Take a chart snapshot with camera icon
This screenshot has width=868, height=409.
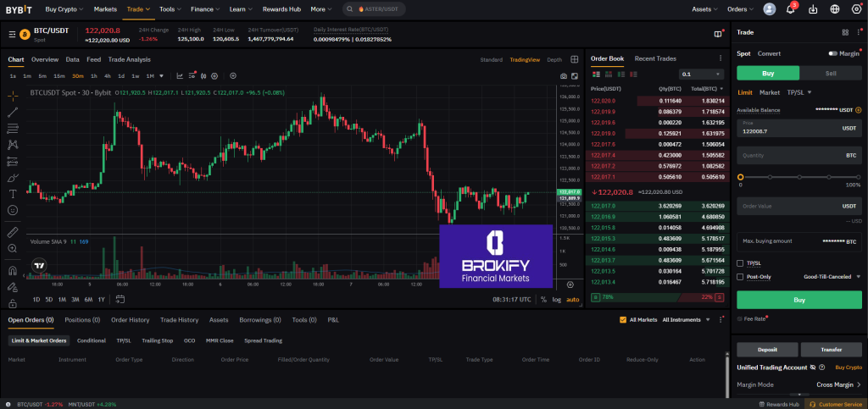563,76
